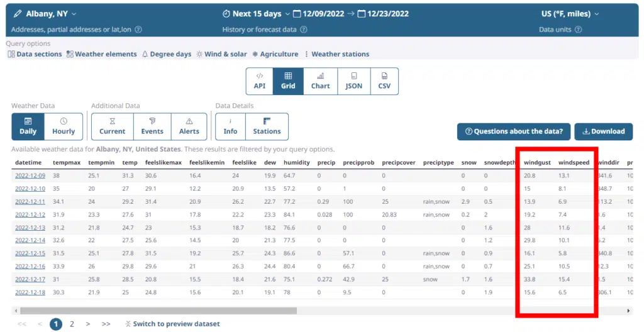Go to page 2 of results
This screenshot has height=332, width=644.
click(x=72, y=324)
